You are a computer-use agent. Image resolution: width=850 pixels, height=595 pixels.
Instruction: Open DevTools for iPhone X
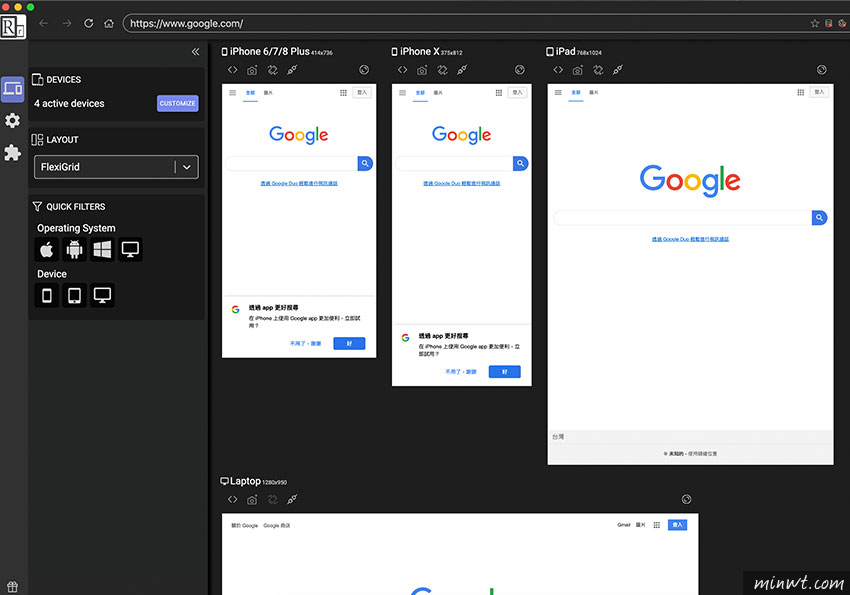[x=402, y=70]
